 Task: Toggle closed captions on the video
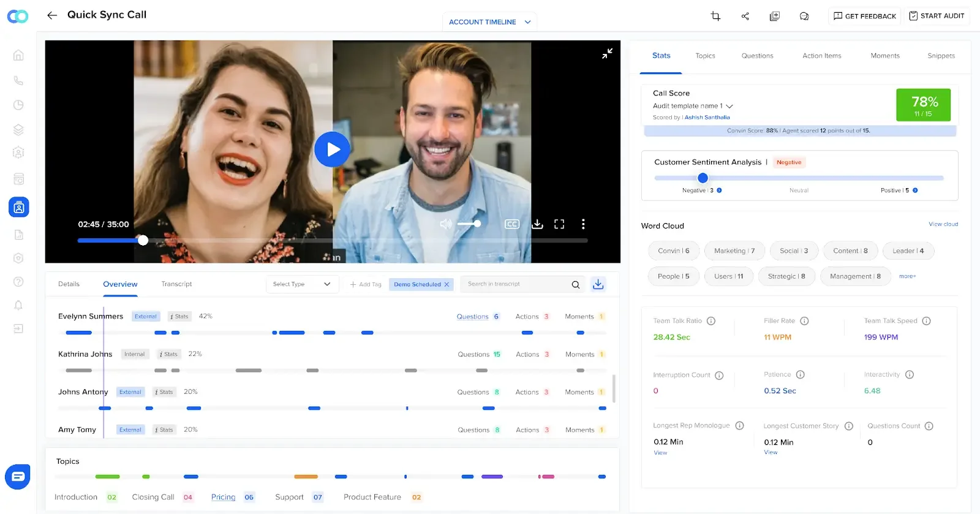[511, 224]
